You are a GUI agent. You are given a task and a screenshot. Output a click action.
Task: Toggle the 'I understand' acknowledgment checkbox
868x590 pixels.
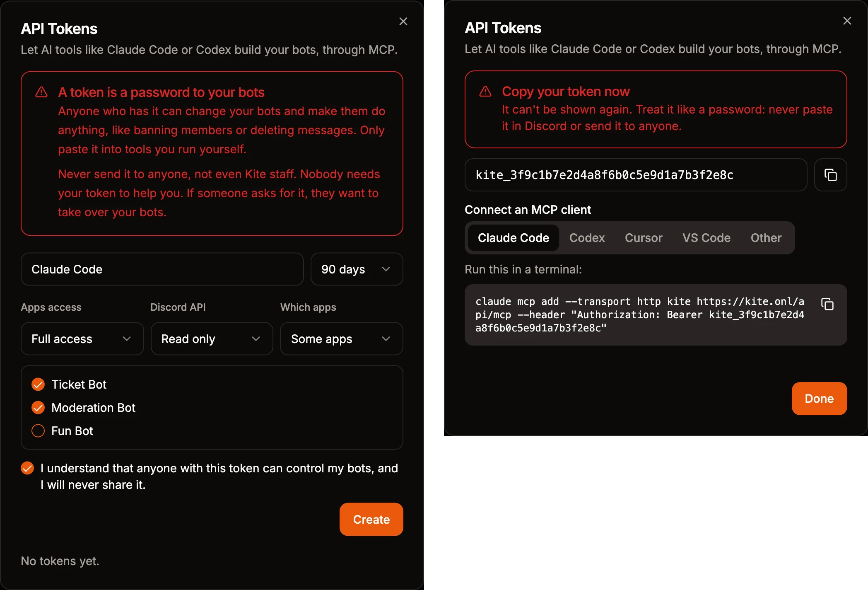pyautogui.click(x=27, y=468)
